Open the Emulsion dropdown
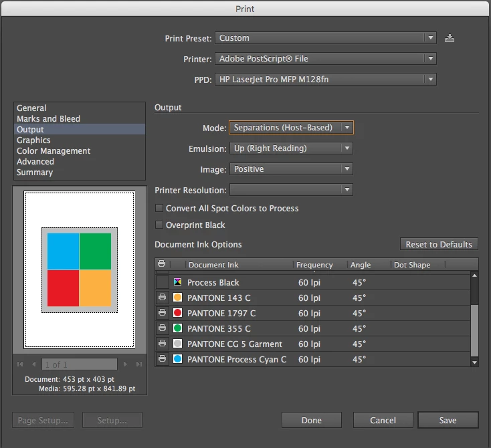Image resolution: width=491 pixels, height=448 pixels. (291, 148)
